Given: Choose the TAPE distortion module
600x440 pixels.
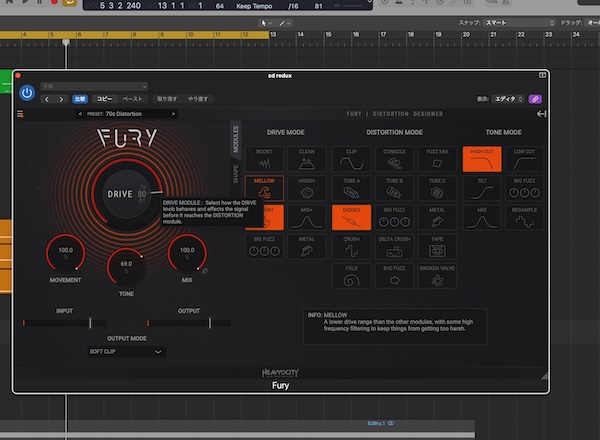Looking at the screenshot, I should point(437,246).
